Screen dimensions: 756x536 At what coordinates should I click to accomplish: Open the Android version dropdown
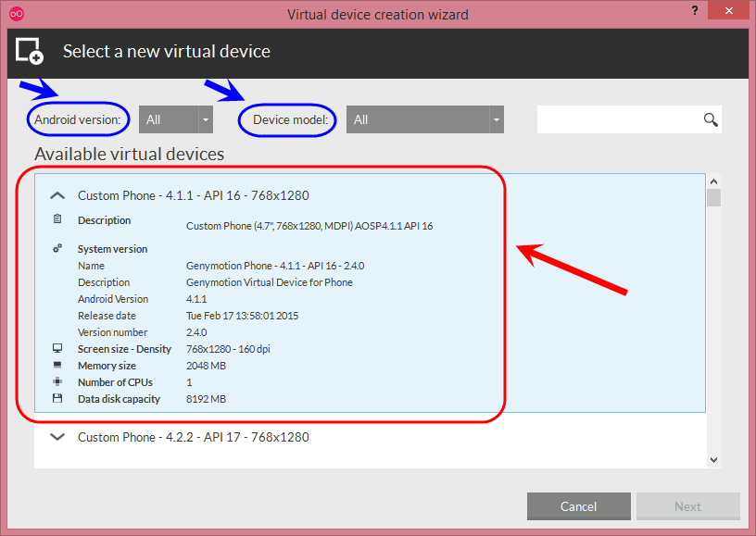click(x=176, y=119)
